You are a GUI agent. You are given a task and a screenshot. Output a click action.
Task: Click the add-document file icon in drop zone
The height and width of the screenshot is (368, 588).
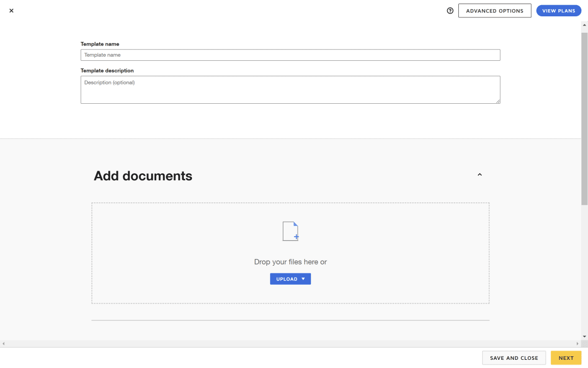(x=290, y=231)
